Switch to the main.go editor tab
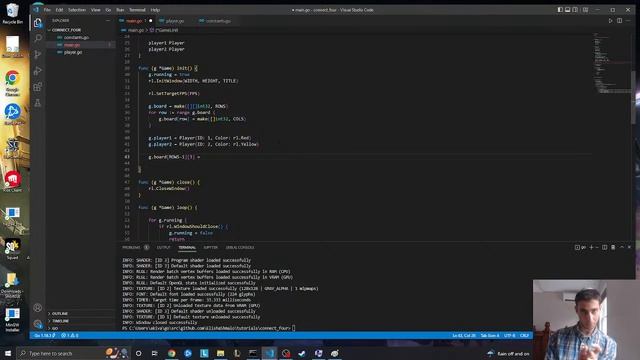This screenshot has height=360, width=640. point(134,21)
